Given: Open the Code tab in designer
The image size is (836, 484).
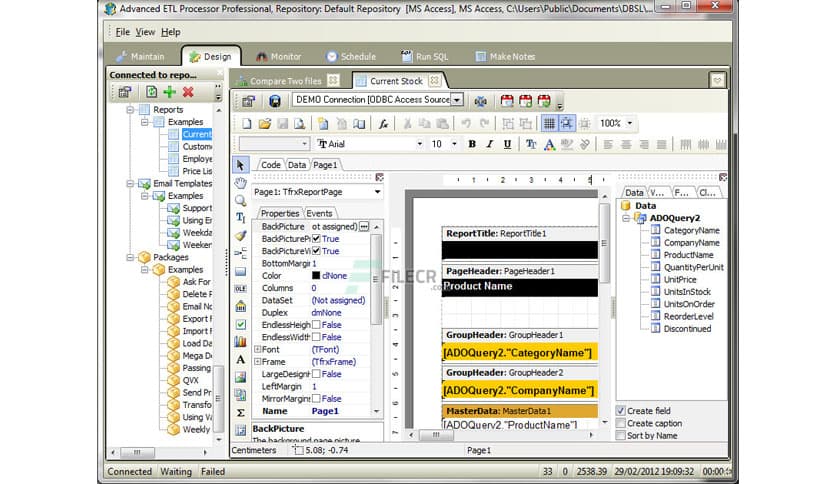Looking at the screenshot, I should point(270,165).
